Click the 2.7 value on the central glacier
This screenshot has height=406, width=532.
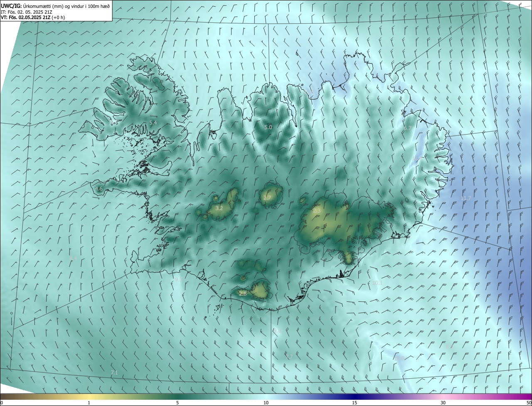click(267, 198)
